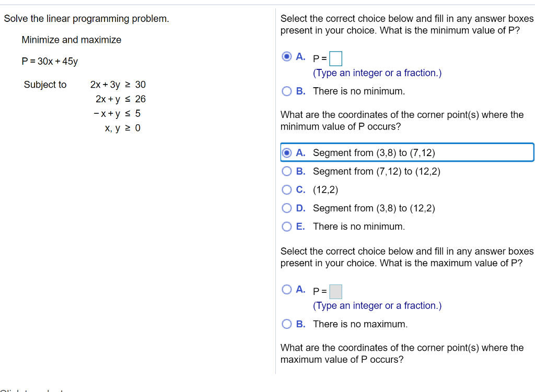This screenshot has height=392, width=535.
Task: Click the maximum corner points question text
Action: pos(402,353)
